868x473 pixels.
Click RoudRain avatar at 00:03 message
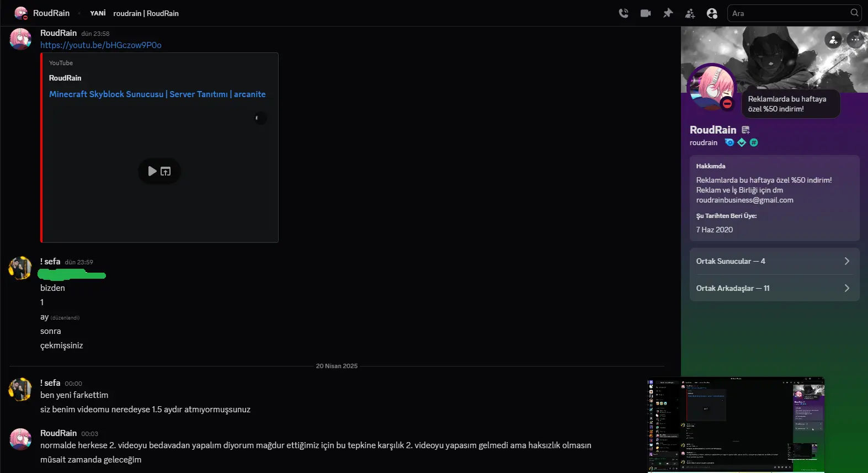coord(20,439)
